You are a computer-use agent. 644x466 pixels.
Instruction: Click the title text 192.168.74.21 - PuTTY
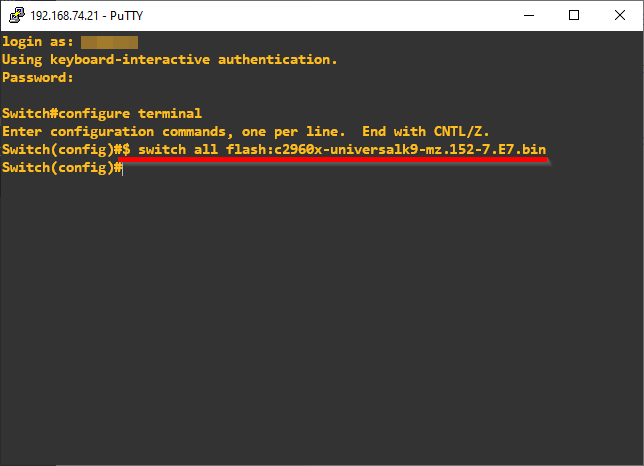coord(90,15)
